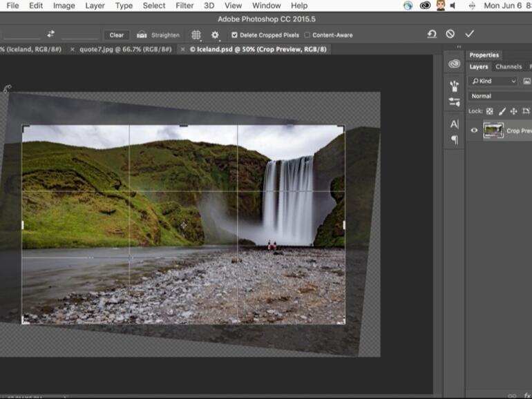This screenshot has height=399, width=532.
Task: Click the Straighten label button
Action: 165,35
